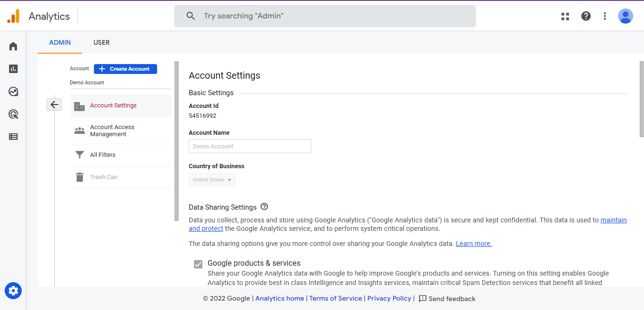Click the Country of Business label
Image resolution: width=644 pixels, height=310 pixels.
pyautogui.click(x=217, y=166)
